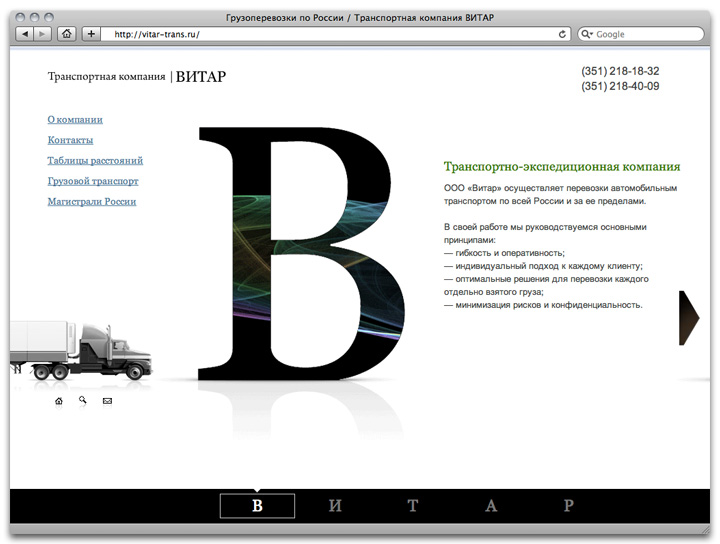Go to the Контакты page
The height and width of the screenshot is (544, 720).
[x=70, y=140]
